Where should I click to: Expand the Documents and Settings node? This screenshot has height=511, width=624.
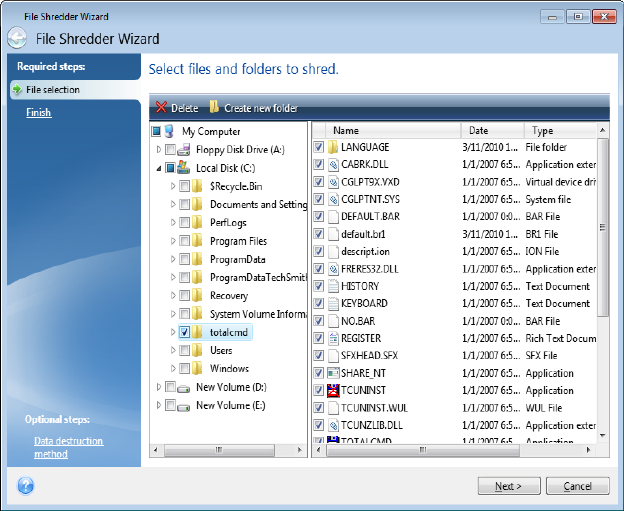tap(173, 204)
